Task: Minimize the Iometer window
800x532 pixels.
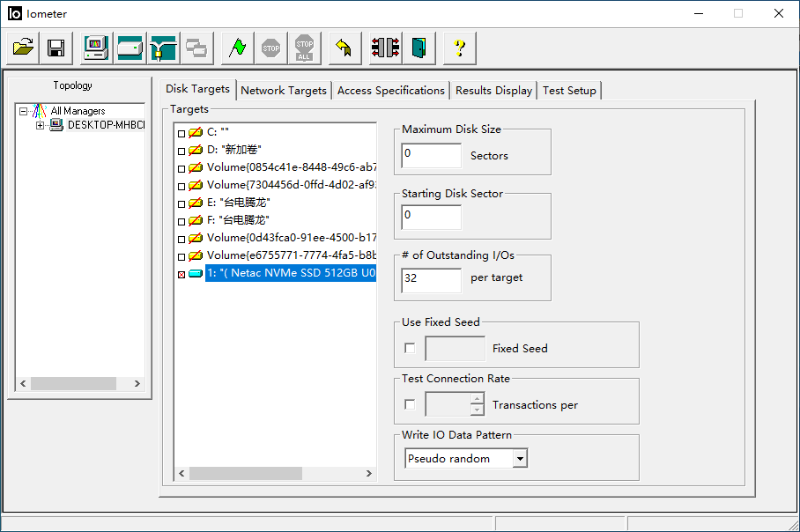Action: coord(699,13)
